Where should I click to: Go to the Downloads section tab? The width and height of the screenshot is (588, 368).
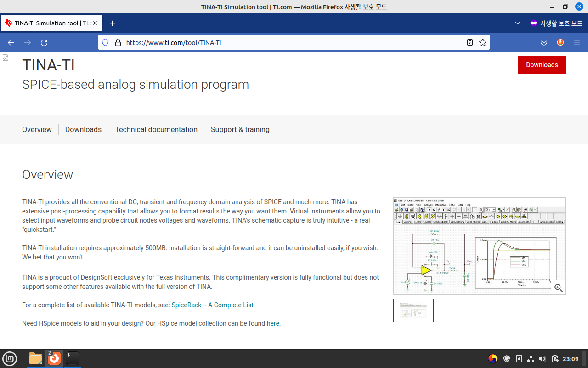pos(83,129)
